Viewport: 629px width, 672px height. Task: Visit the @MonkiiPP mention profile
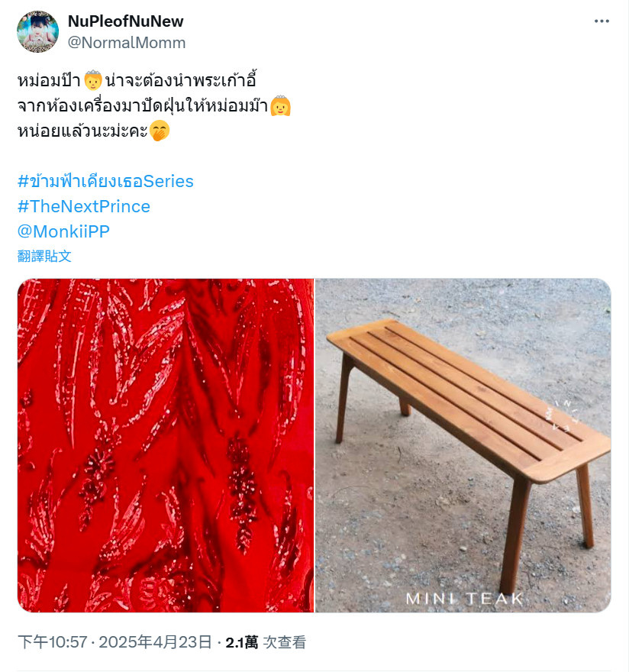[x=63, y=231]
